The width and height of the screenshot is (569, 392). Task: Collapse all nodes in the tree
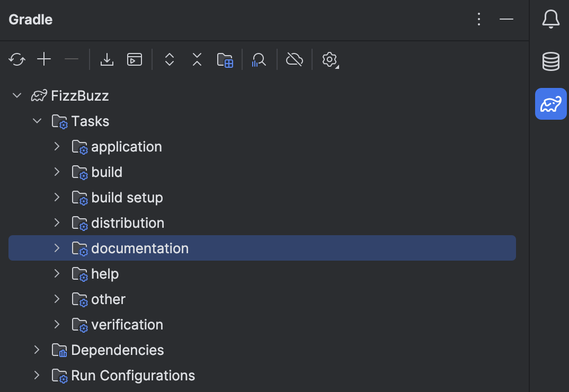click(197, 59)
